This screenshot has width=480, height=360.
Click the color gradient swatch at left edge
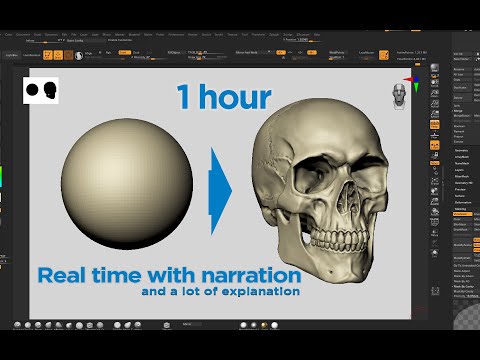(x=1, y=176)
